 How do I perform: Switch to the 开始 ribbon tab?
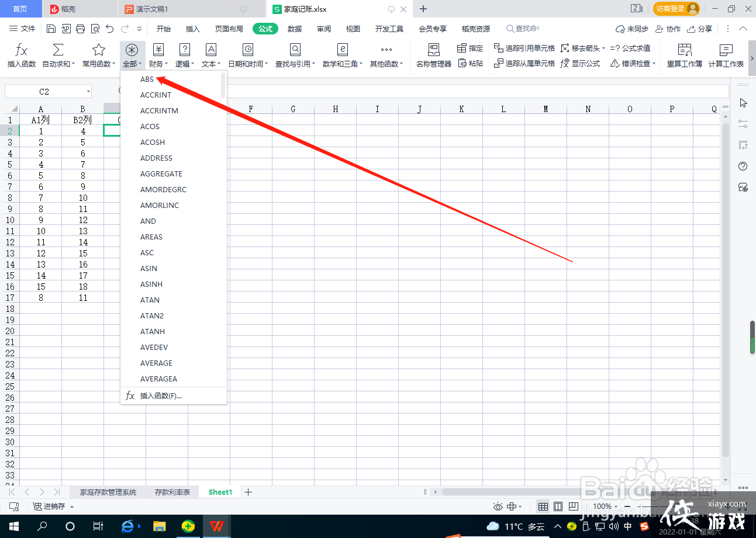pos(164,29)
